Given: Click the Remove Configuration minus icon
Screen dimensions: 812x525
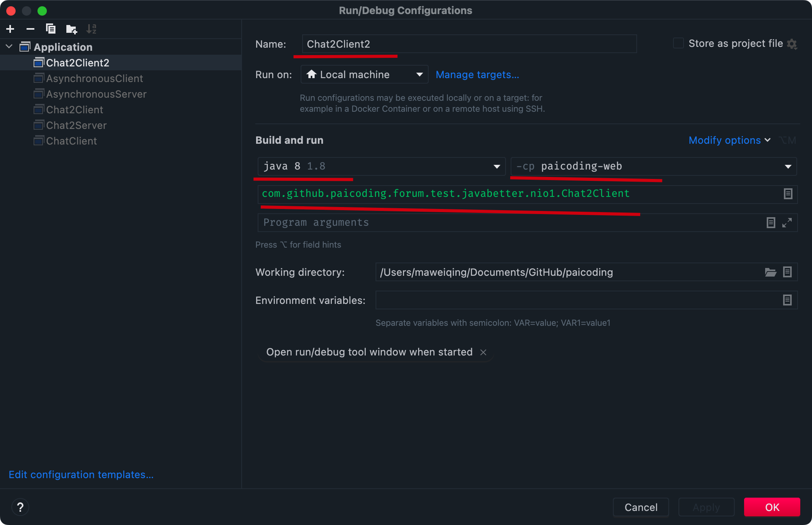Looking at the screenshot, I should (x=30, y=29).
